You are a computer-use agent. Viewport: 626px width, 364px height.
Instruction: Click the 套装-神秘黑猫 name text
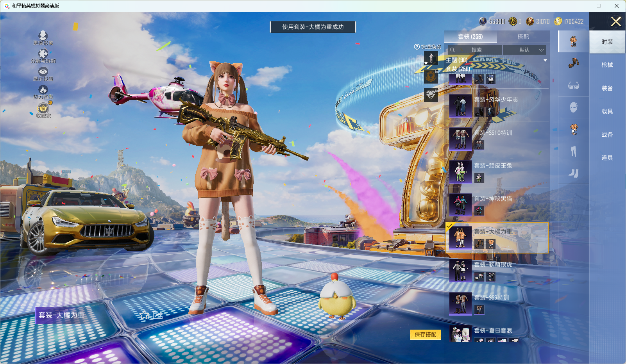click(493, 199)
